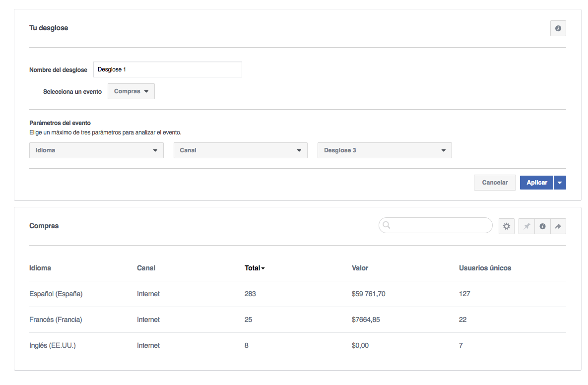The width and height of the screenshot is (588, 385).
Task: Click the Selecciona un evento label
Action: click(x=72, y=92)
